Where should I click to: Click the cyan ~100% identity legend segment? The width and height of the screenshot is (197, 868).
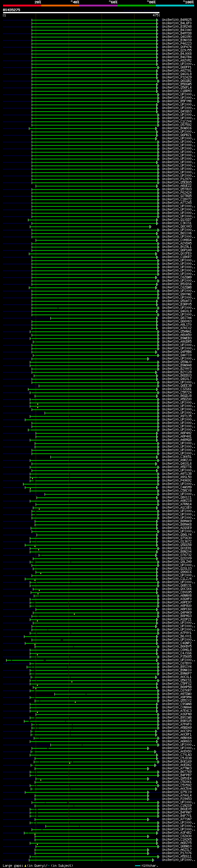[x=175, y=6]
